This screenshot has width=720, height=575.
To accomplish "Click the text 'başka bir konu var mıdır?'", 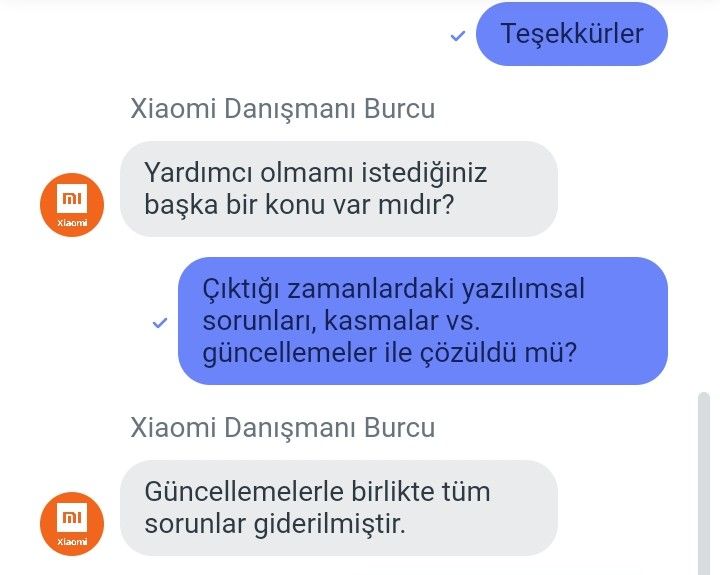I will [299, 204].
